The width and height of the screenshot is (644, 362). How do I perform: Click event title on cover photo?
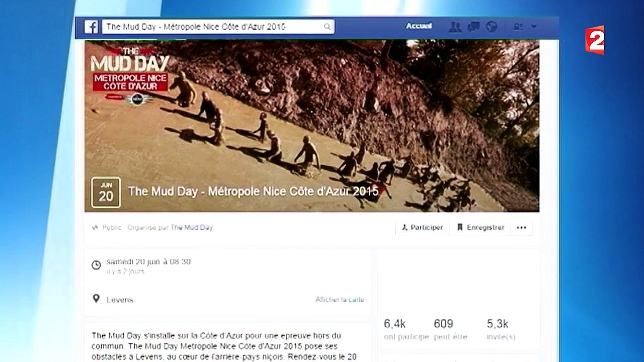253,192
